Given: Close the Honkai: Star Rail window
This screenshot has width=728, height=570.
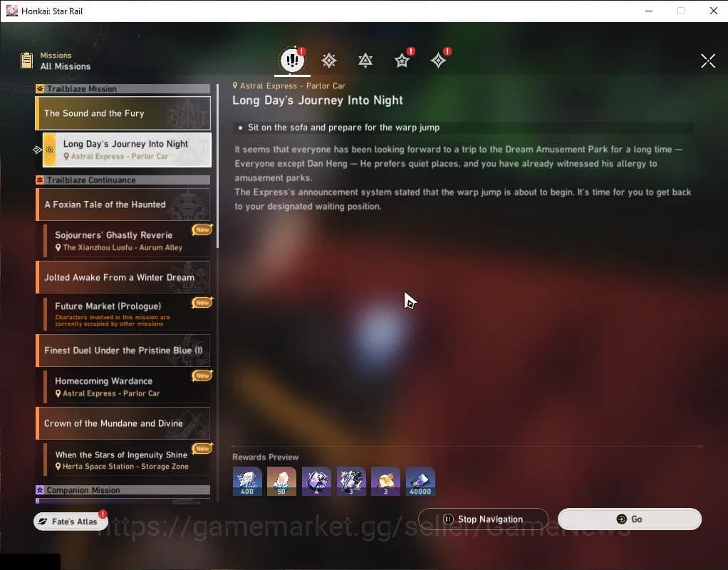Looking at the screenshot, I should tap(714, 11).
